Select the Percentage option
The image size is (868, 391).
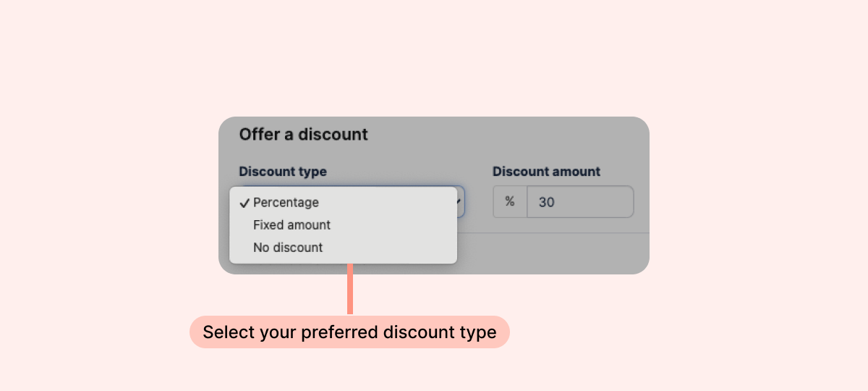286,203
